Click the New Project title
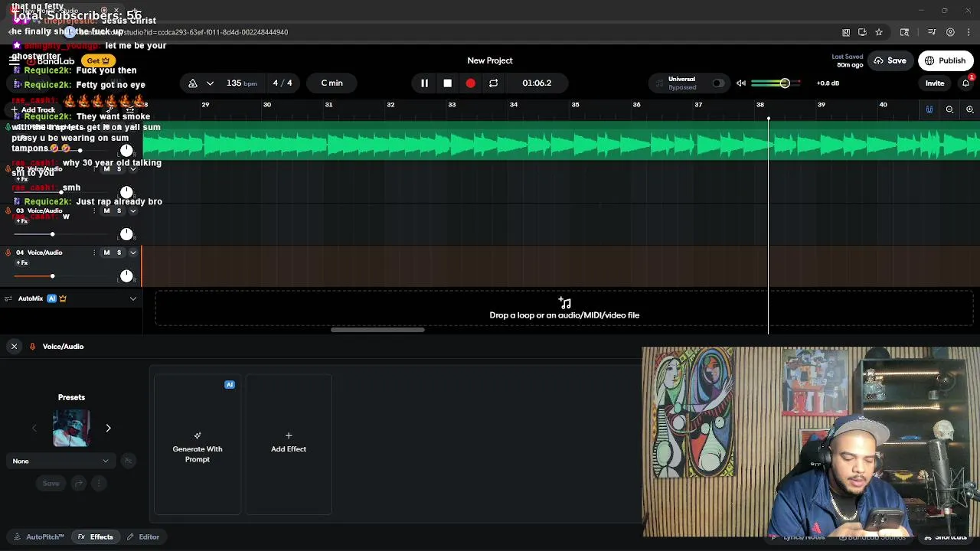 click(490, 60)
